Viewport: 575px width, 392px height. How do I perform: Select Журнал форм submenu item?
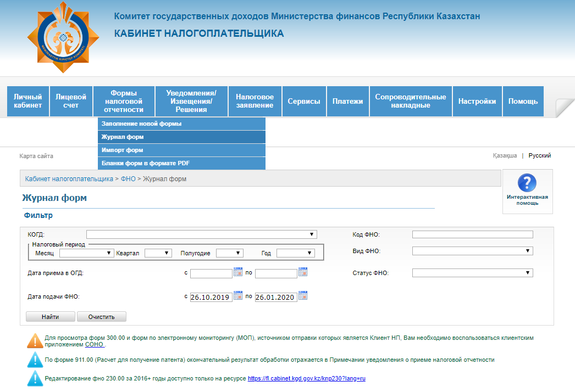(x=181, y=137)
